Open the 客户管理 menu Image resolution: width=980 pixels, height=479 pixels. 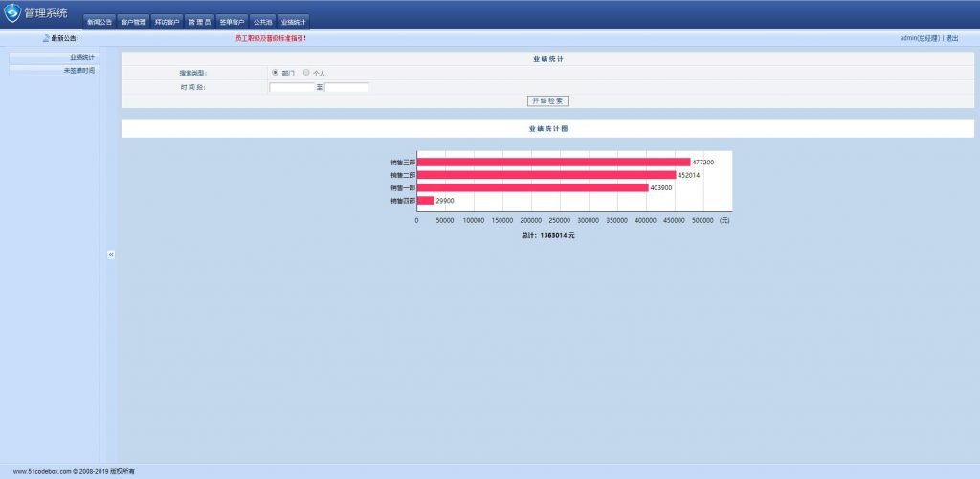coord(133,21)
